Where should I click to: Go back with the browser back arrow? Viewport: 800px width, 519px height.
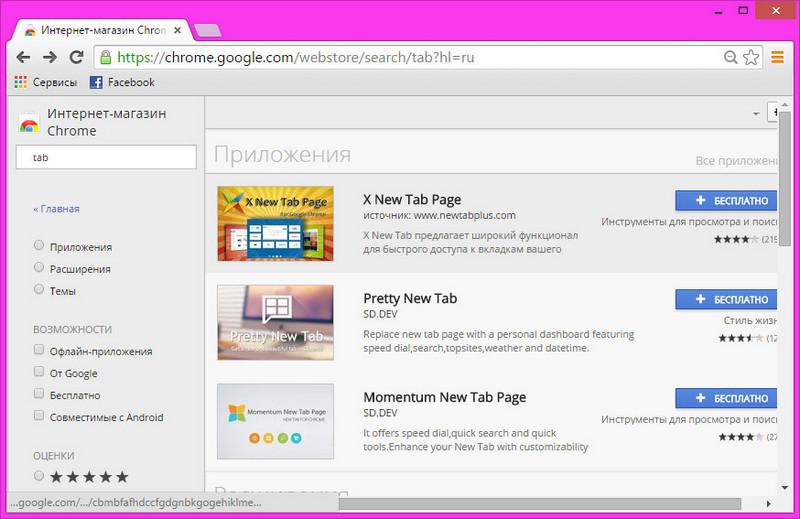coord(23,57)
